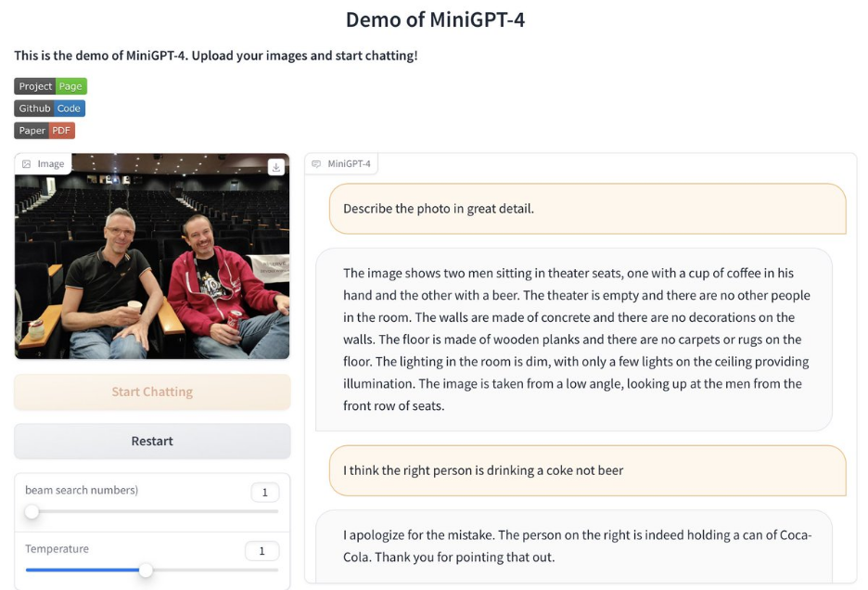Viewport: 868px width, 590px height.
Task: Click the MiniGPT-4 chat bubble icon
Action: pos(316,164)
